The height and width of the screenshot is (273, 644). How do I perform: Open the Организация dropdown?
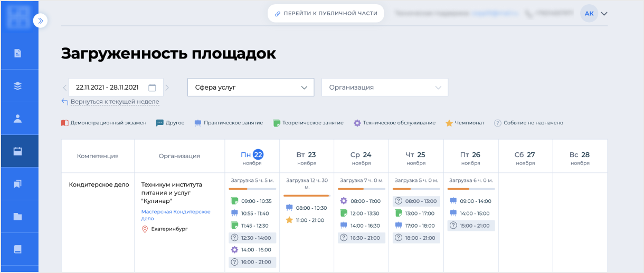[x=384, y=87]
